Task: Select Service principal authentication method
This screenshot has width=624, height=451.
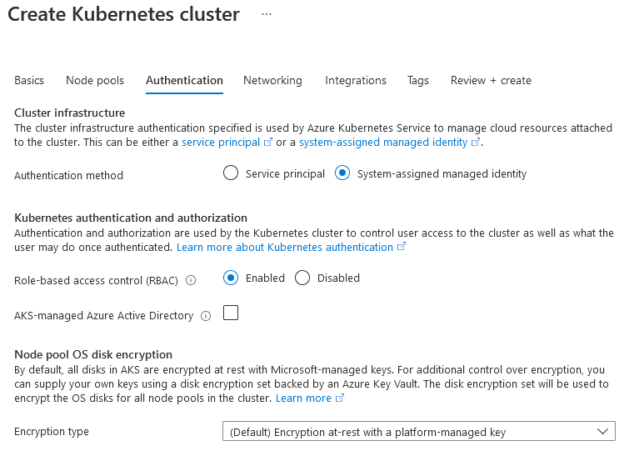Action: coord(231,173)
